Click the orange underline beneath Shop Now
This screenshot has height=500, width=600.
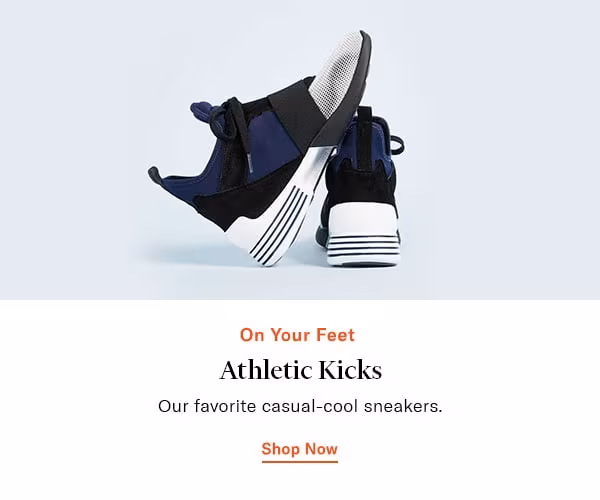300,462
